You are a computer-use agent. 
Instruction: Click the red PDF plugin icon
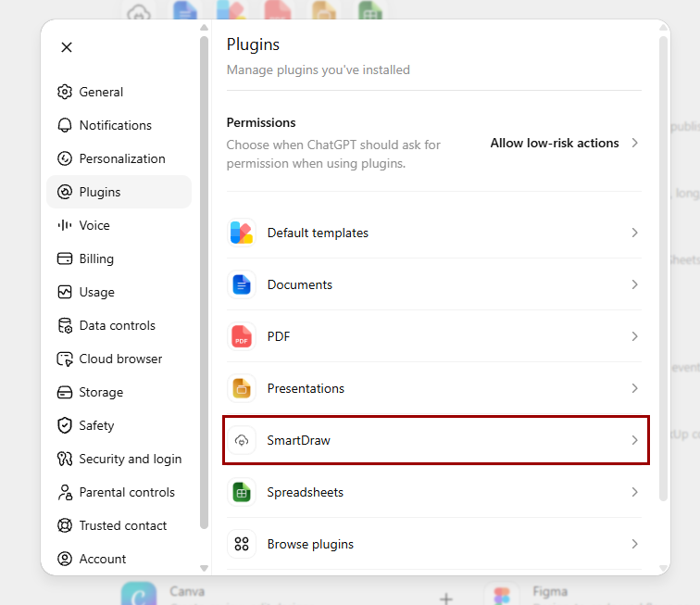click(x=242, y=336)
